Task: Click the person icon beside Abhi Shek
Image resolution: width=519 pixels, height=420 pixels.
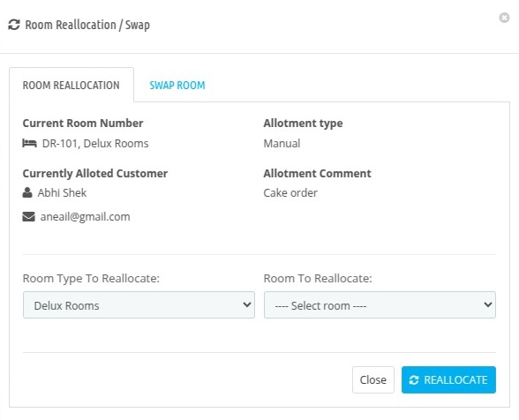Action: tap(27, 192)
